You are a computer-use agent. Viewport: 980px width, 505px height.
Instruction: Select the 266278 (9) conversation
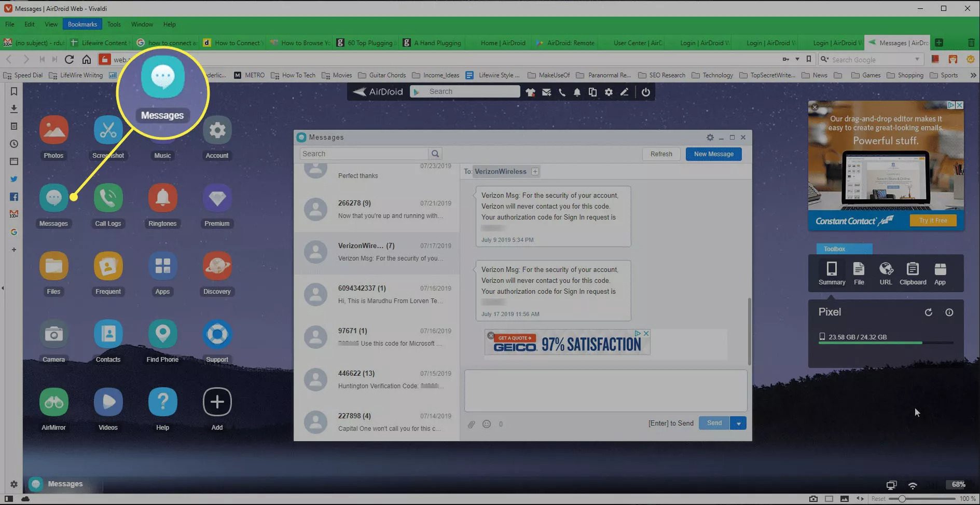(x=377, y=210)
